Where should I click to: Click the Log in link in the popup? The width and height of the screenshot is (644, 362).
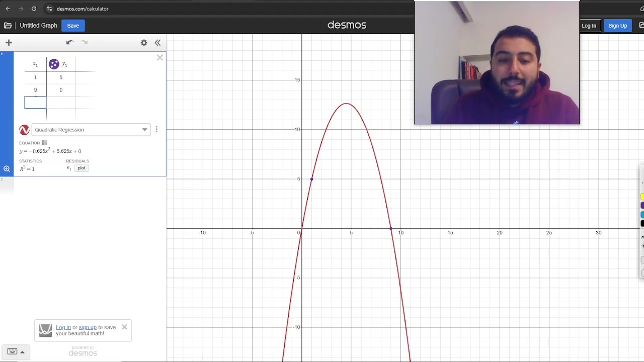click(x=63, y=327)
